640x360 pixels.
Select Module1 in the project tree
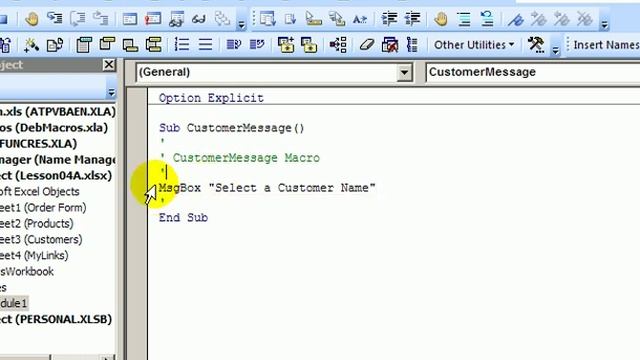pos(13,303)
